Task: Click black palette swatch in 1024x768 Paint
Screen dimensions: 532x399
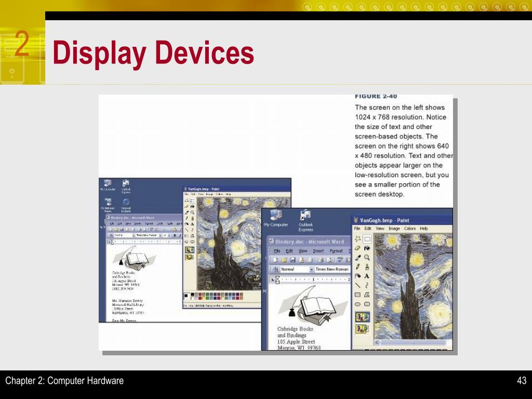Action: 192,294
